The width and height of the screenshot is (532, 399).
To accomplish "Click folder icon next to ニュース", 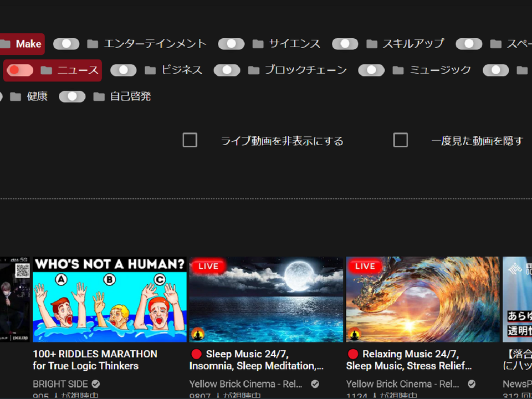I will tap(46, 70).
